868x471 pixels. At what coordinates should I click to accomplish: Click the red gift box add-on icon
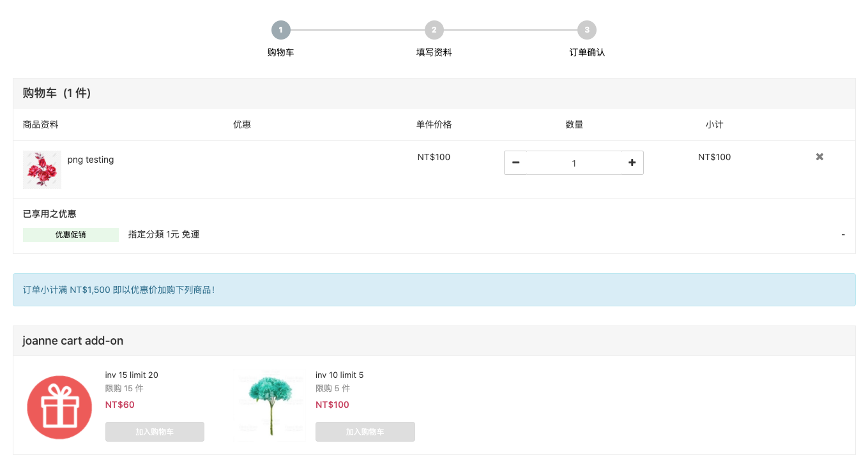(60, 407)
